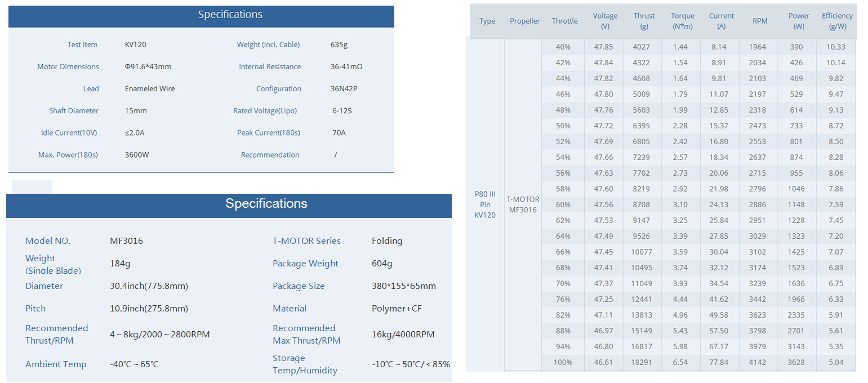Viewport: 868px width, 383px height.
Task: Click the P80 III Pin KV120 type cell
Action: click(x=485, y=204)
